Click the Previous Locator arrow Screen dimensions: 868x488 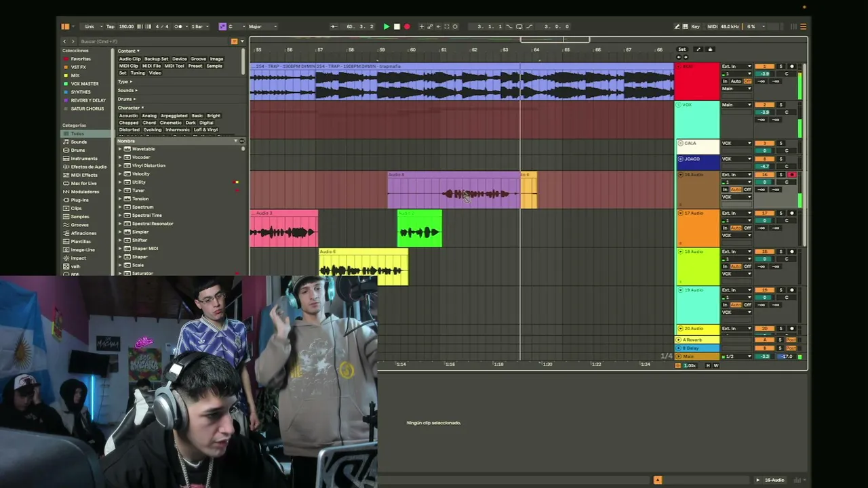pyautogui.click(x=678, y=57)
